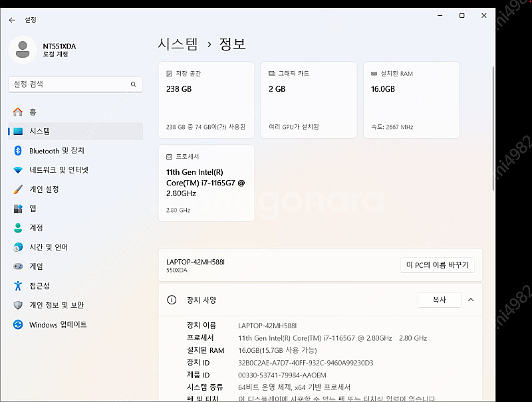
Task: Click 여러 GPU가 설치됨 text
Action: tap(294, 127)
